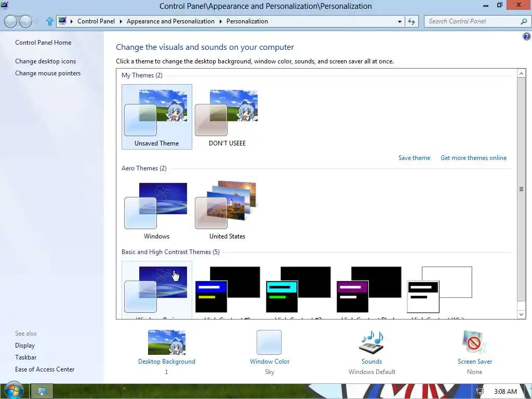This screenshot has width=532, height=399.
Task: Open the Taskbar link under See also
Action: pyautogui.click(x=26, y=357)
